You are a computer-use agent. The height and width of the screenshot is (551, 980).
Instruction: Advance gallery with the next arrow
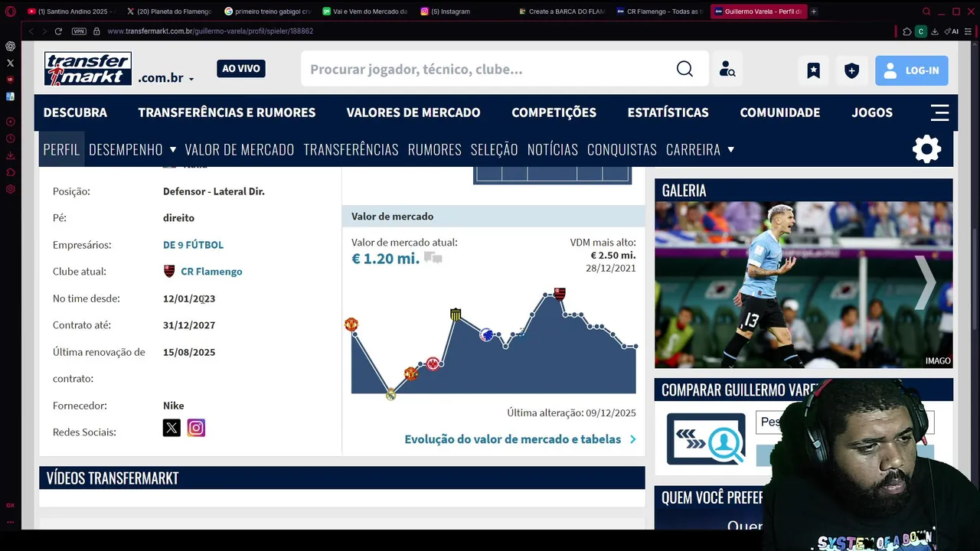tap(926, 282)
